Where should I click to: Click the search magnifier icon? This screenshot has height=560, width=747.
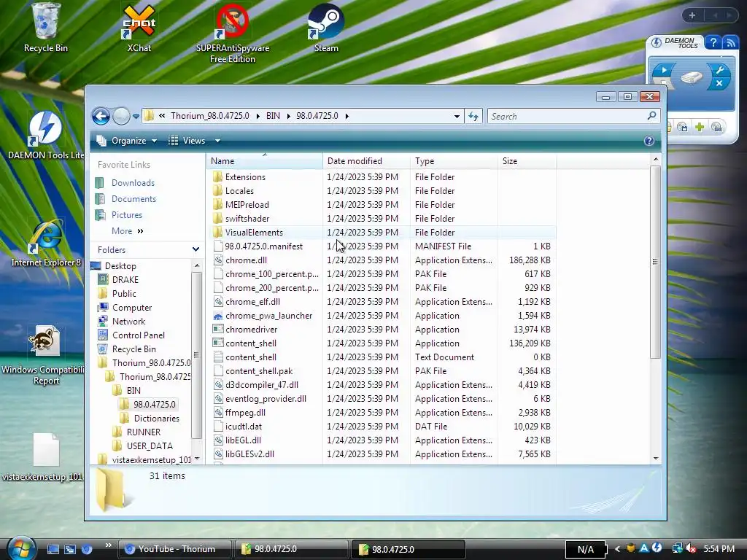(x=651, y=116)
